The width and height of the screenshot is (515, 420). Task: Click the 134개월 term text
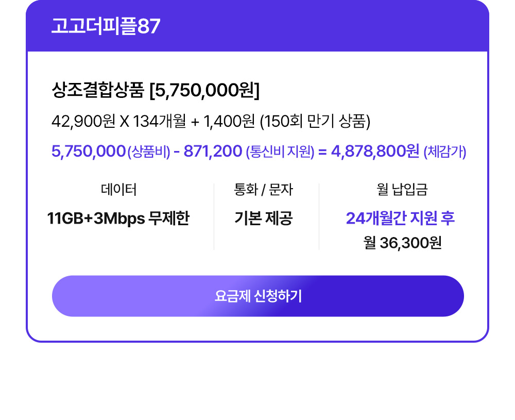pos(159,121)
